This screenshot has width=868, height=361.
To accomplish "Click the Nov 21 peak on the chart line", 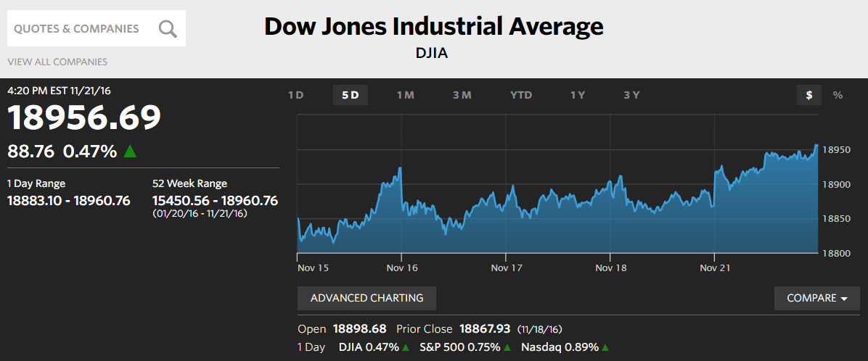I will (816, 145).
